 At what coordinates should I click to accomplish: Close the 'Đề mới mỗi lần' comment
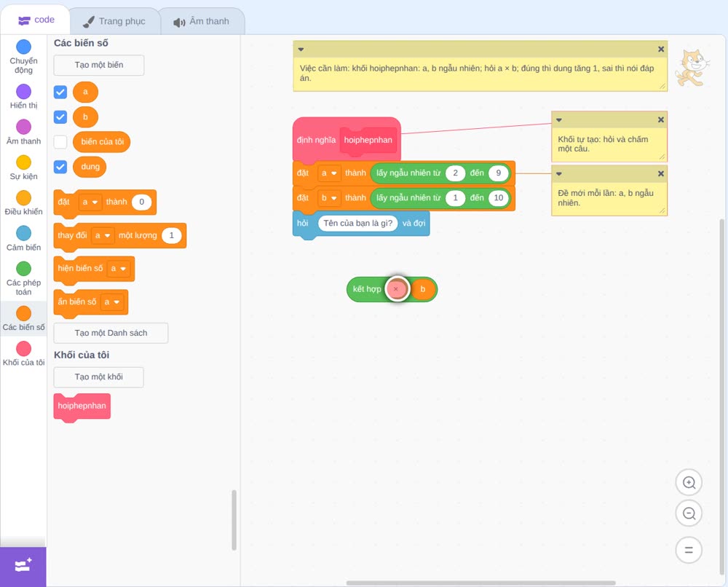point(661,173)
